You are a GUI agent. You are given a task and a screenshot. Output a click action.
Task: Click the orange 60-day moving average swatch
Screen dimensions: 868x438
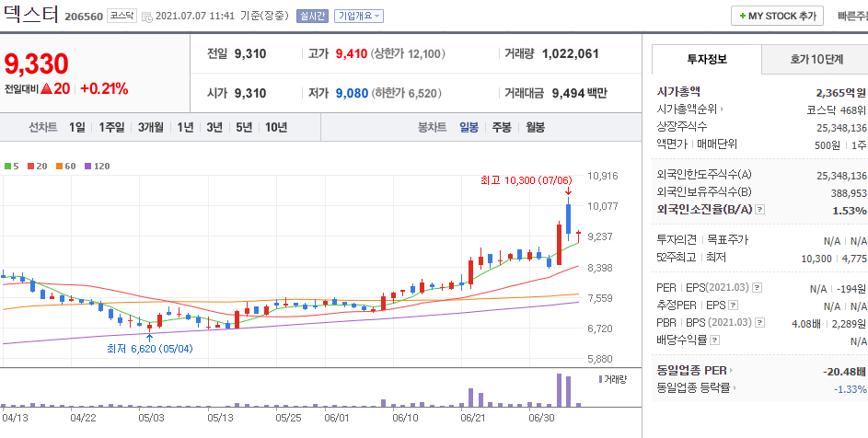tap(59, 166)
